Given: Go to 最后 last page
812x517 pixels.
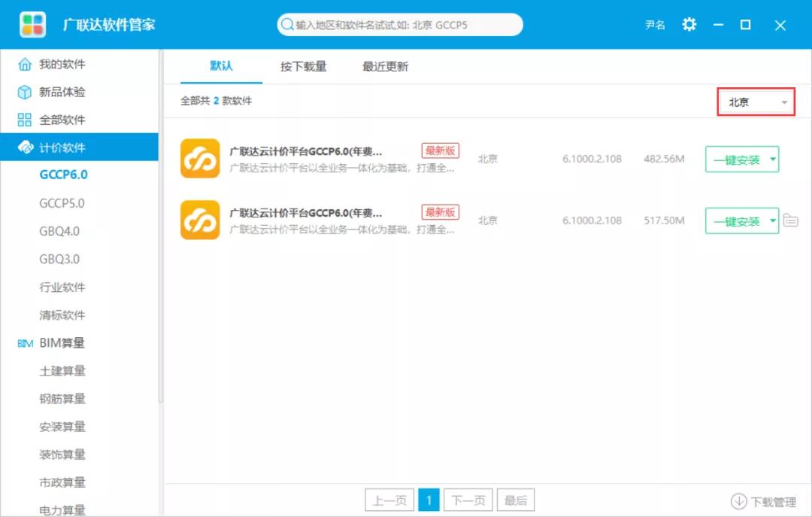Looking at the screenshot, I should pyautogui.click(x=515, y=499).
